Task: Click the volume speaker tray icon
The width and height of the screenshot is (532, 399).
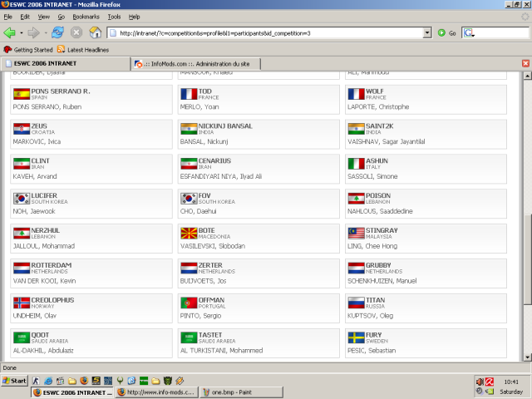Action: pyautogui.click(x=480, y=382)
